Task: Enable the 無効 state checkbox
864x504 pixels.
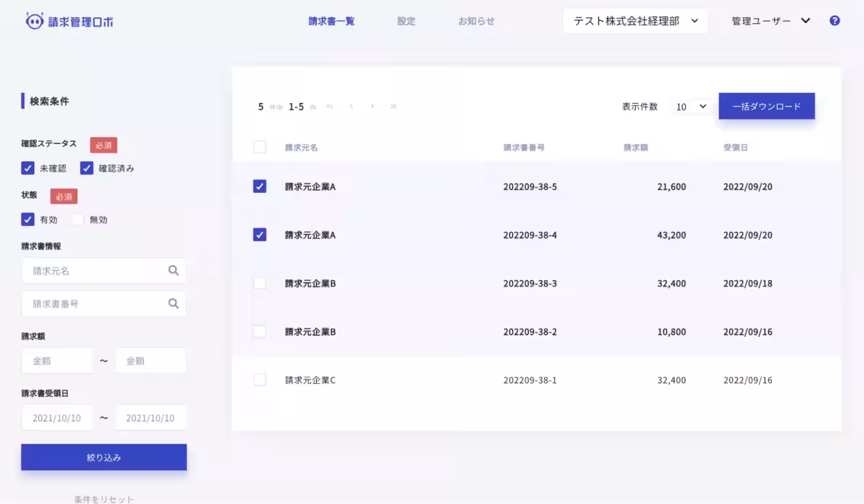Action: click(77, 220)
